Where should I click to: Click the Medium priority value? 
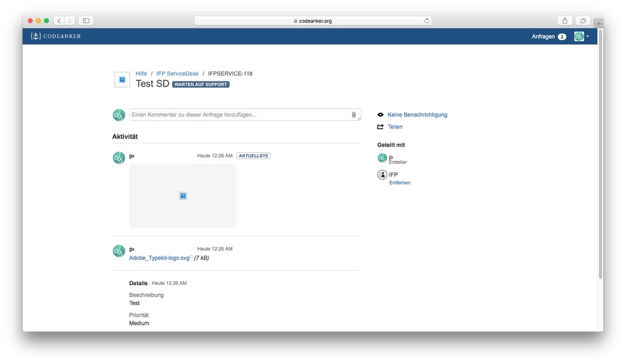(139, 323)
